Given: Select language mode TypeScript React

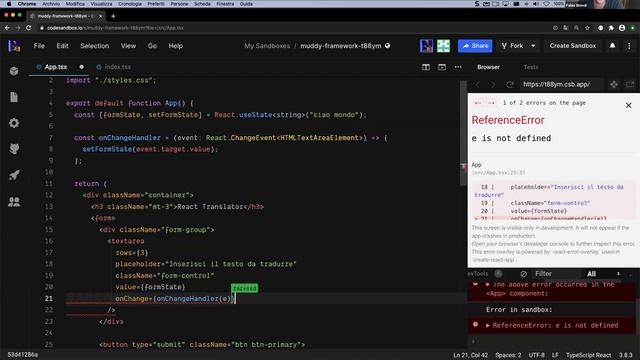Looking at the screenshot, I should [x=588, y=355].
